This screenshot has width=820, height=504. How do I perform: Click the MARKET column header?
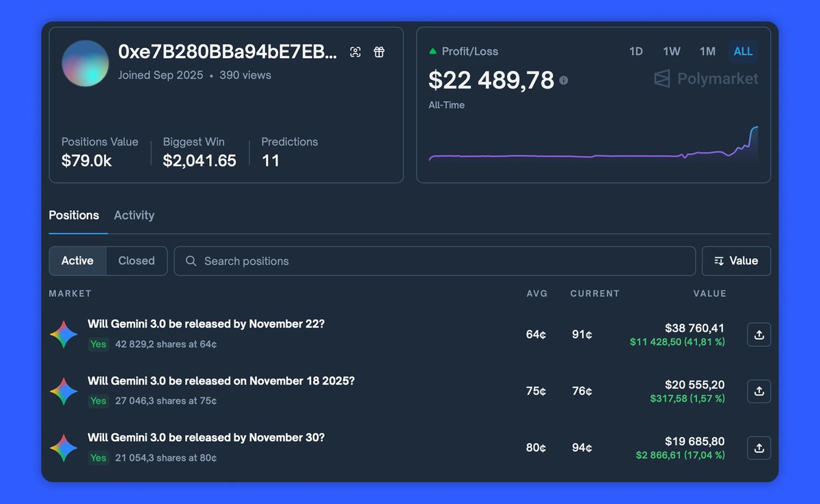pyautogui.click(x=70, y=294)
